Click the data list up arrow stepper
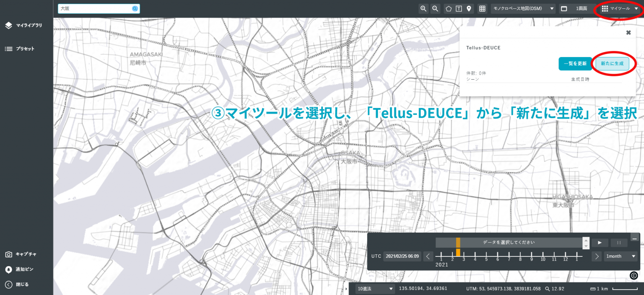 coord(586,240)
